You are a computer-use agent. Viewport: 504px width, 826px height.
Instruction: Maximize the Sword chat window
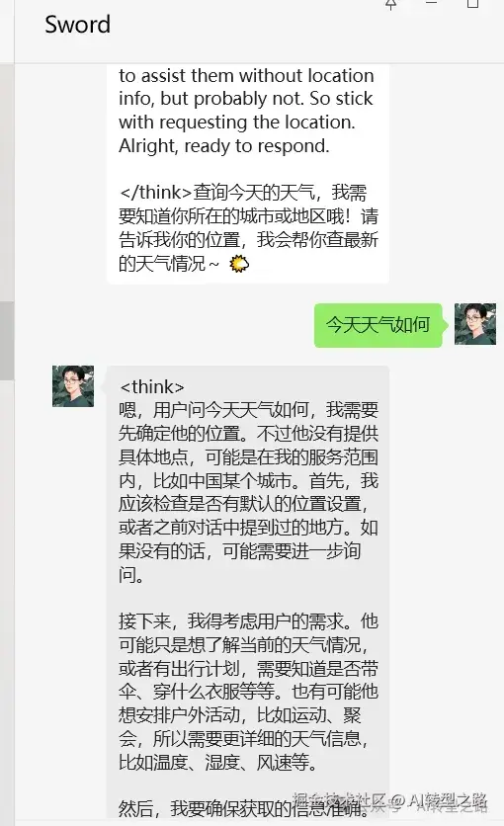tap(472, 4)
